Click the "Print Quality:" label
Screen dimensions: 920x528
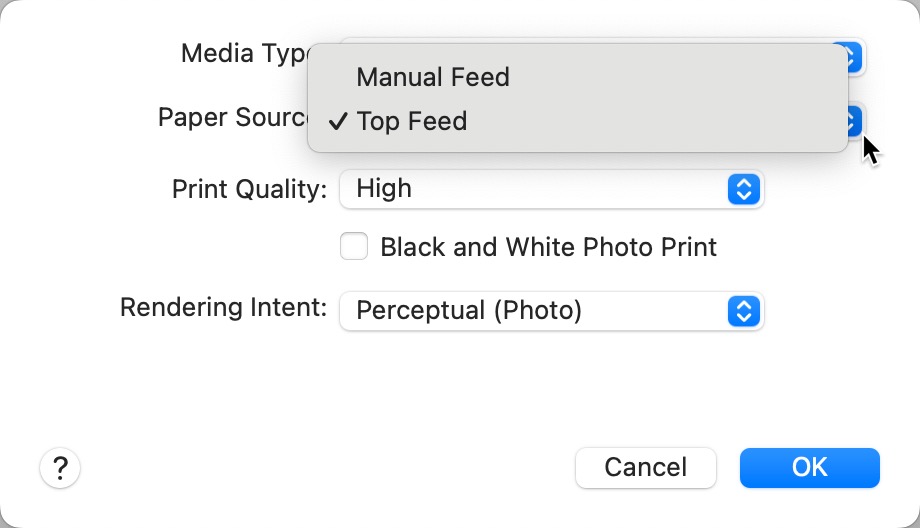point(249,189)
